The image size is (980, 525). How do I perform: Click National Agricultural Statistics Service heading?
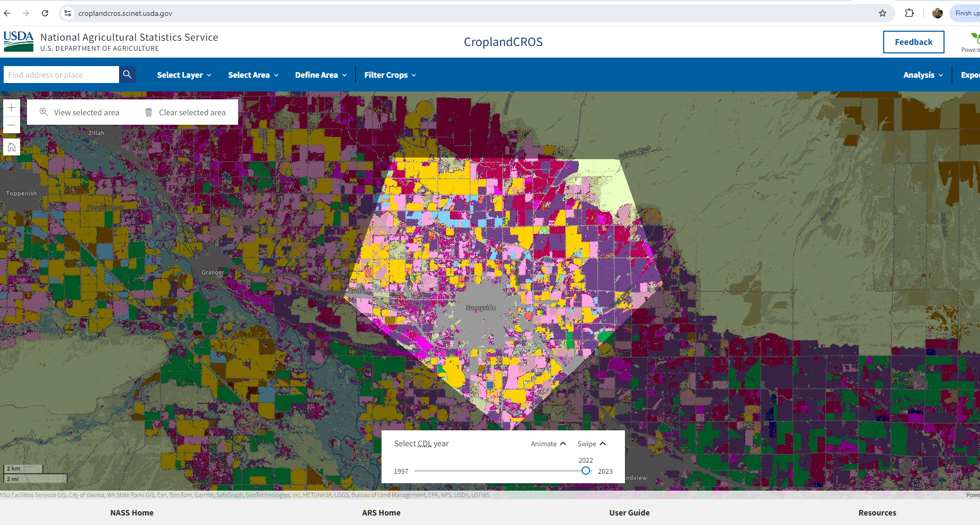click(129, 37)
